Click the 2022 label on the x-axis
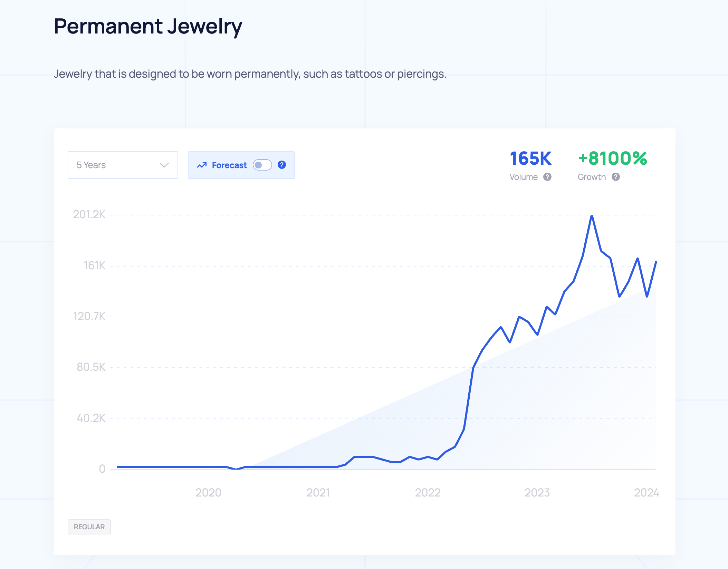 click(x=428, y=492)
